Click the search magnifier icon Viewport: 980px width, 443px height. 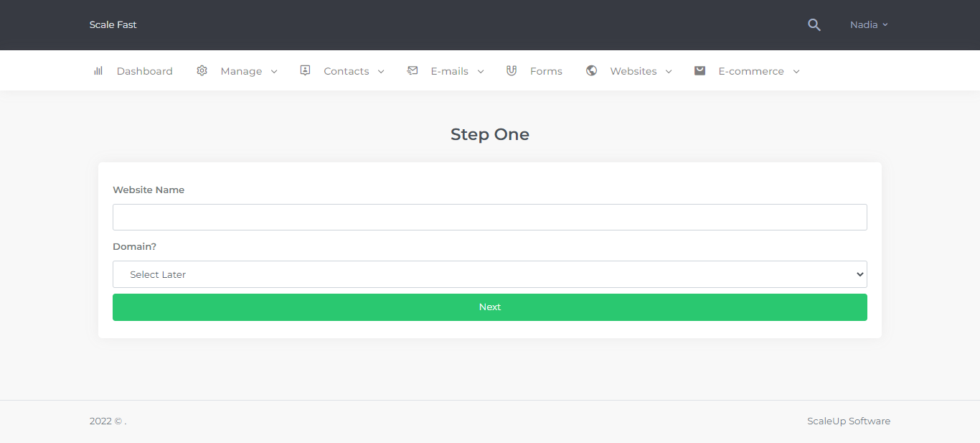click(x=814, y=25)
